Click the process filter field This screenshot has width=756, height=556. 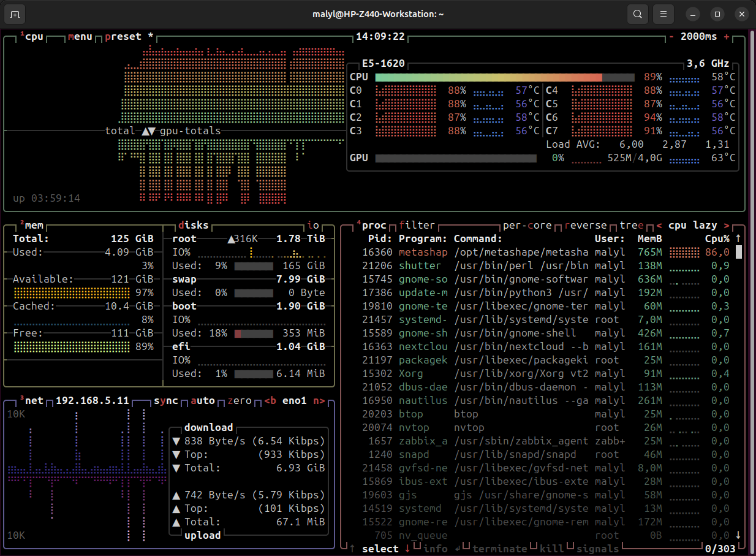[417, 226]
